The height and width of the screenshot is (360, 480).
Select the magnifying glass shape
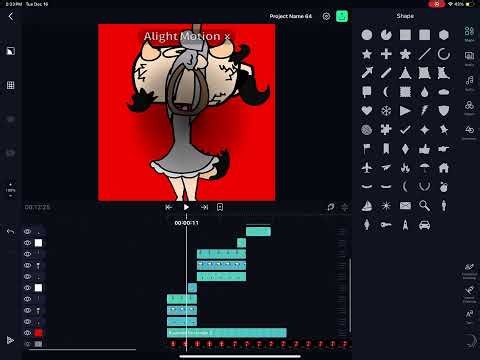tap(424, 206)
